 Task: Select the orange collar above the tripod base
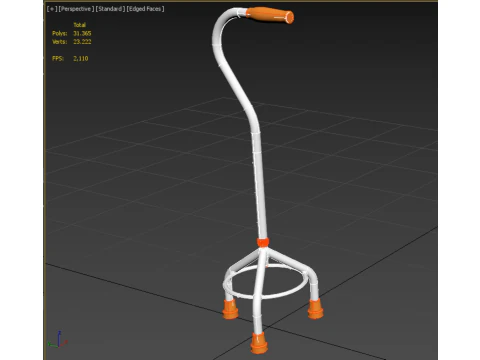(x=263, y=242)
